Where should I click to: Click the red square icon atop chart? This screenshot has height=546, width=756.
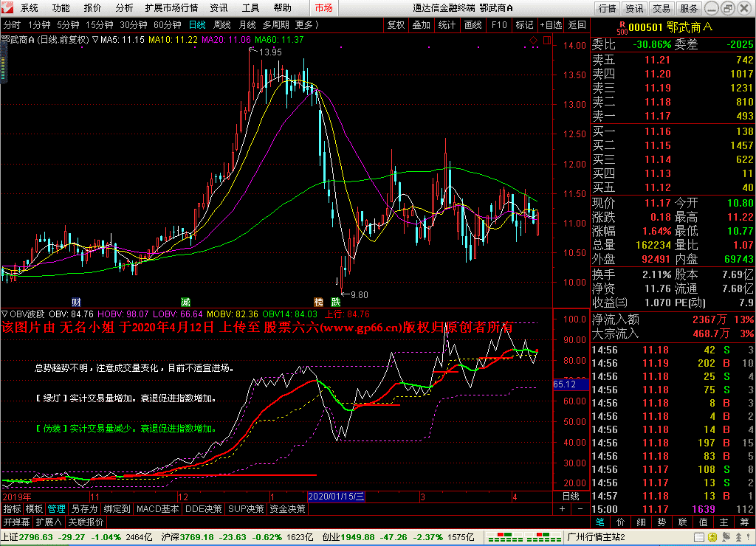547,41
